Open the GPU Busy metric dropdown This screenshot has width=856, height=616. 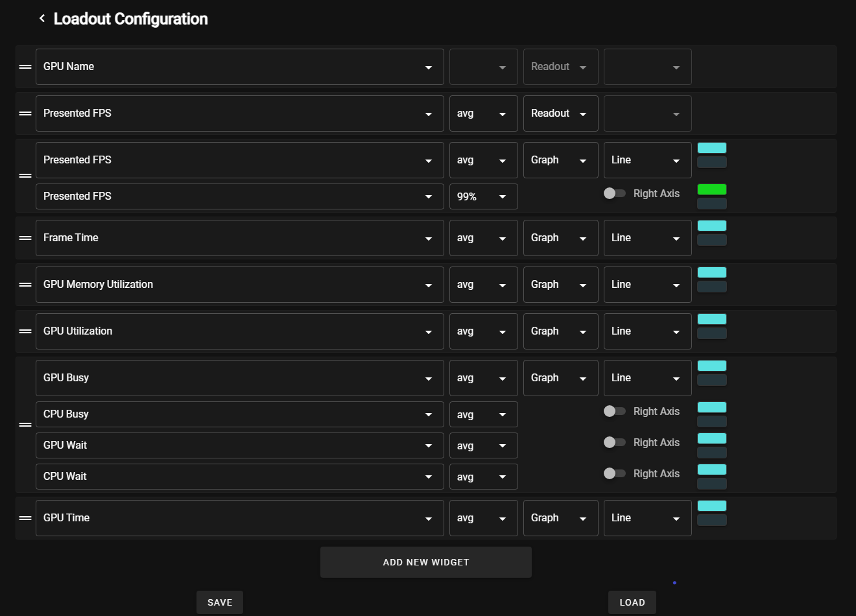[240, 378]
